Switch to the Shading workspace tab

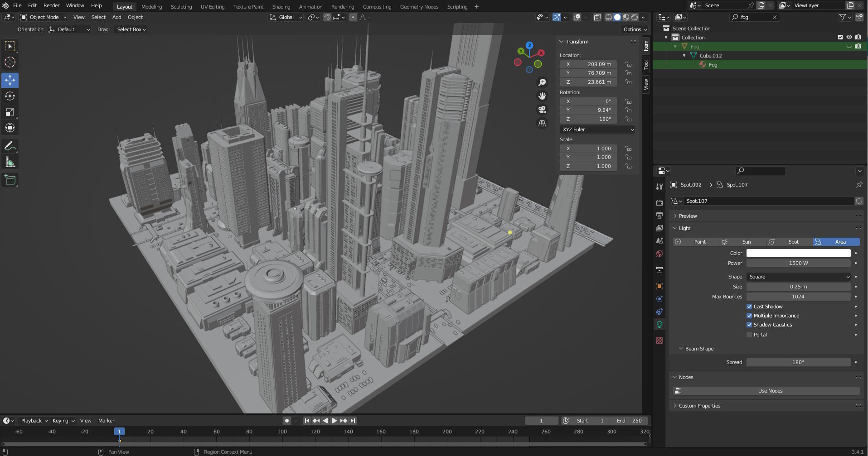[x=281, y=7]
